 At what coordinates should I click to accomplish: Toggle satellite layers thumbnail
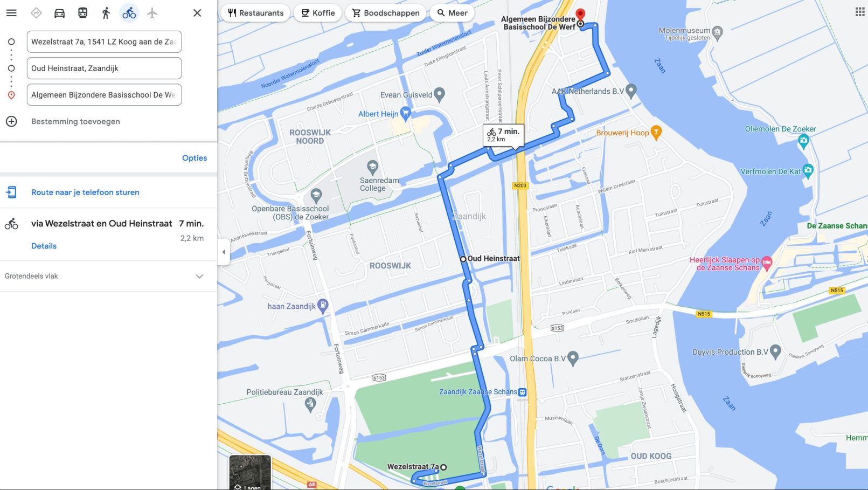250,473
